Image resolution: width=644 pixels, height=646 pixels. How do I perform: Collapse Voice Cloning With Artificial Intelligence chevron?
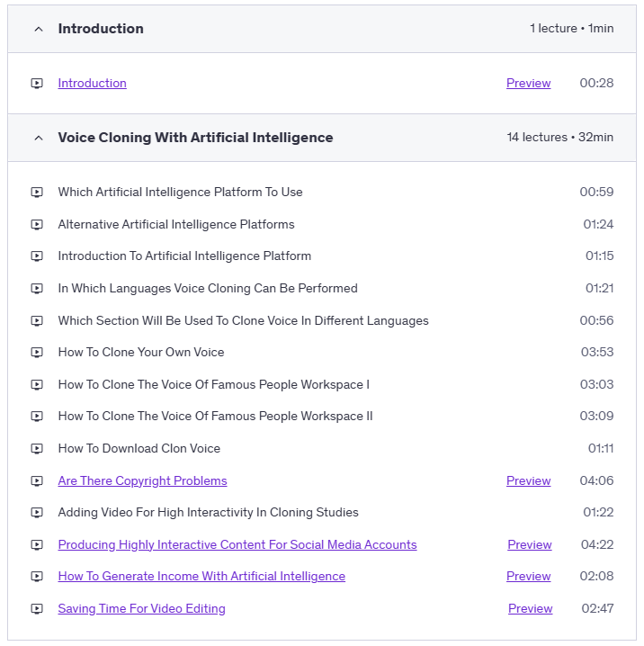(x=38, y=138)
